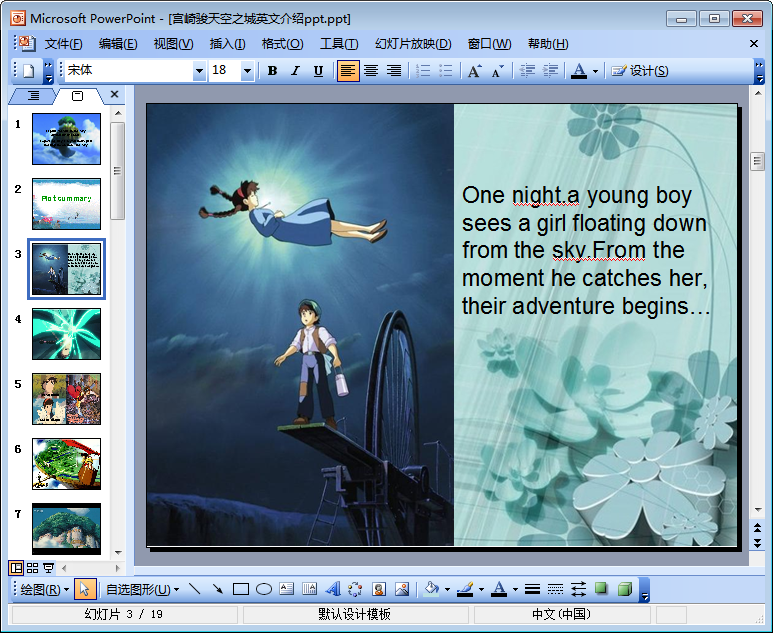
Task: Open 编辑(E) menu
Action: [x=117, y=44]
